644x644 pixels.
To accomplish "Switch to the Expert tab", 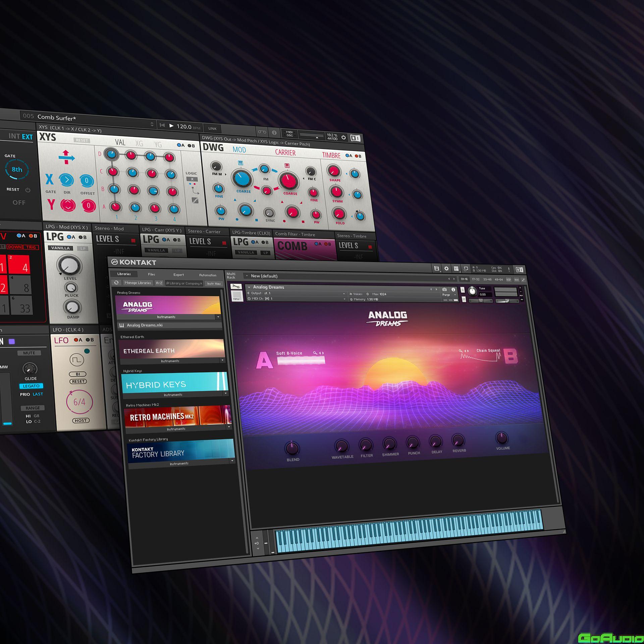I will coord(178,274).
